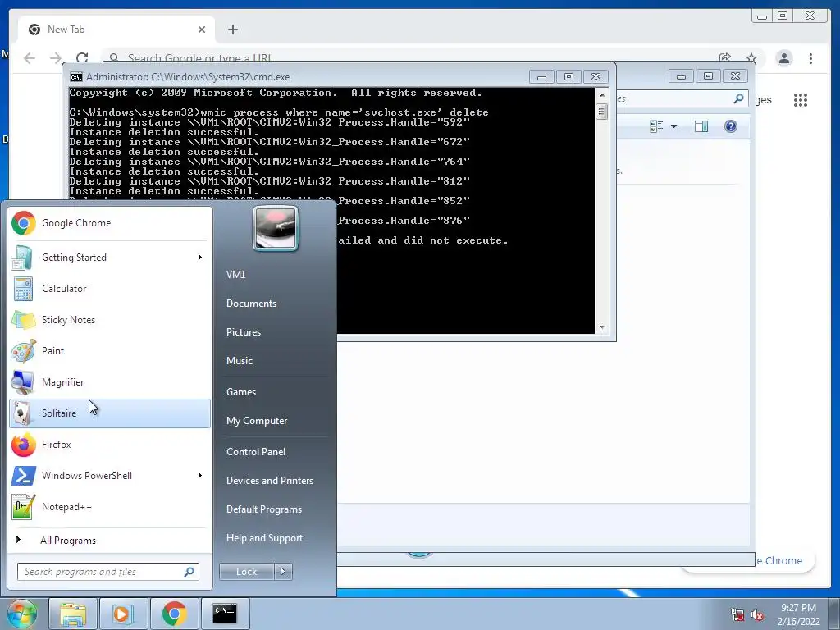Launch Paint from Start menu
The width and height of the screenshot is (840, 630).
click(110, 350)
